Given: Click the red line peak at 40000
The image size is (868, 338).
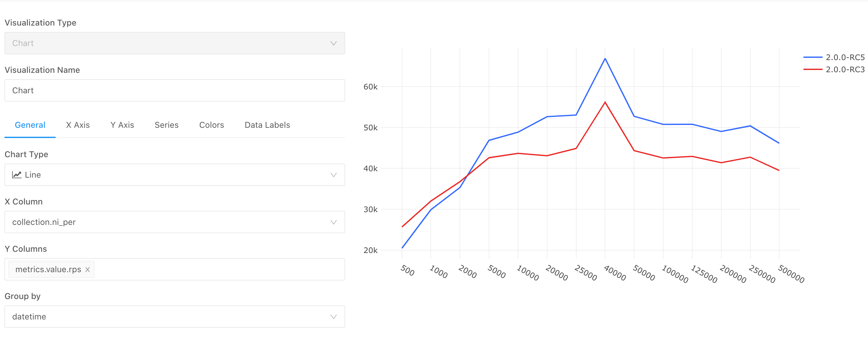Looking at the screenshot, I should coord(605,102).
